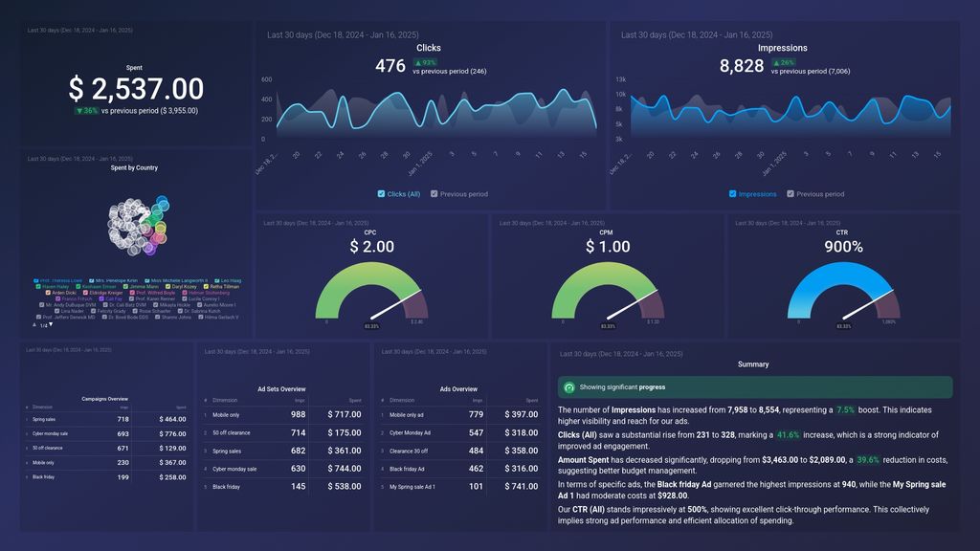Click the 8,828 Impressions total value
980x551 pixels.
(742, 66)
